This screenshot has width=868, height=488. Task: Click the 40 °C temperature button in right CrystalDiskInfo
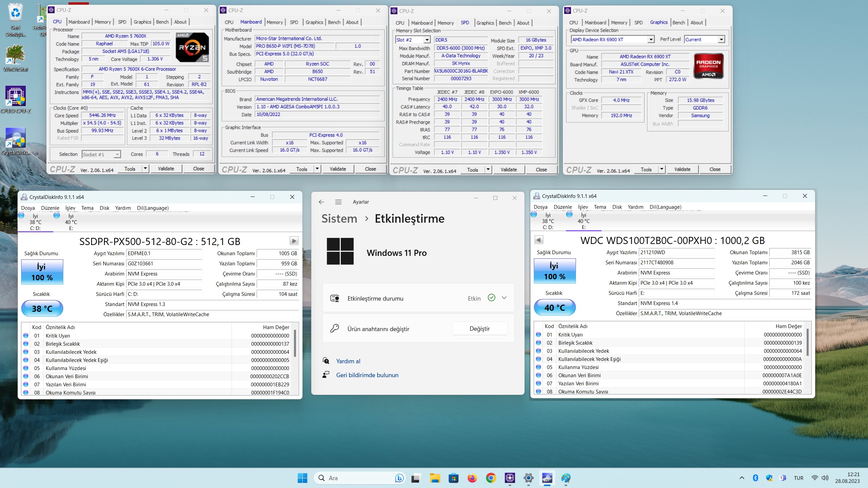pyautogui.click(x=555, y=307)
